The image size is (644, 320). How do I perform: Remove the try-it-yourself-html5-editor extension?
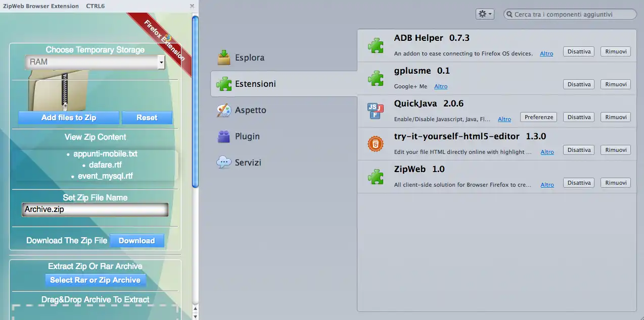(616, 150)
